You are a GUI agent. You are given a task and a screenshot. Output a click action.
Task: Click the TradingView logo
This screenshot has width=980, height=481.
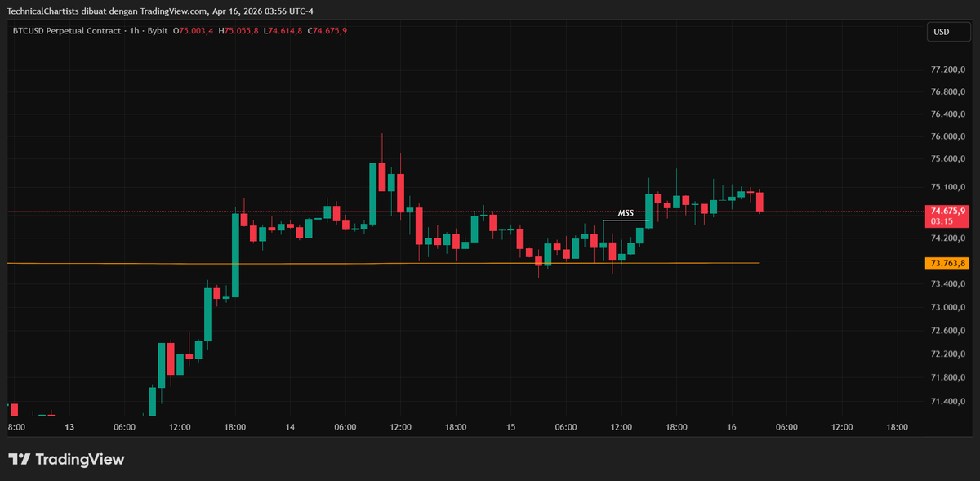click(66, 460)
